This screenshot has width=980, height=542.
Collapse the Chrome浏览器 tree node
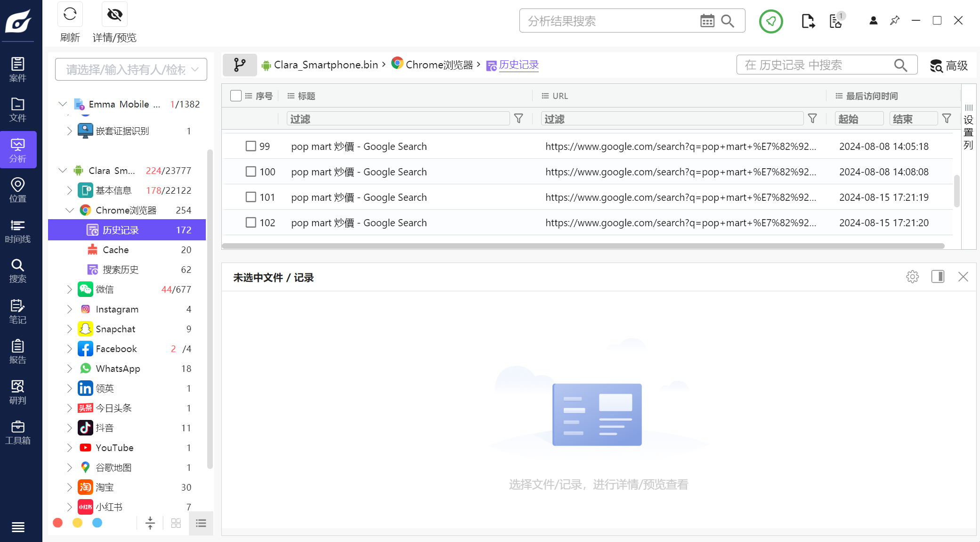(x=70, y=210)
